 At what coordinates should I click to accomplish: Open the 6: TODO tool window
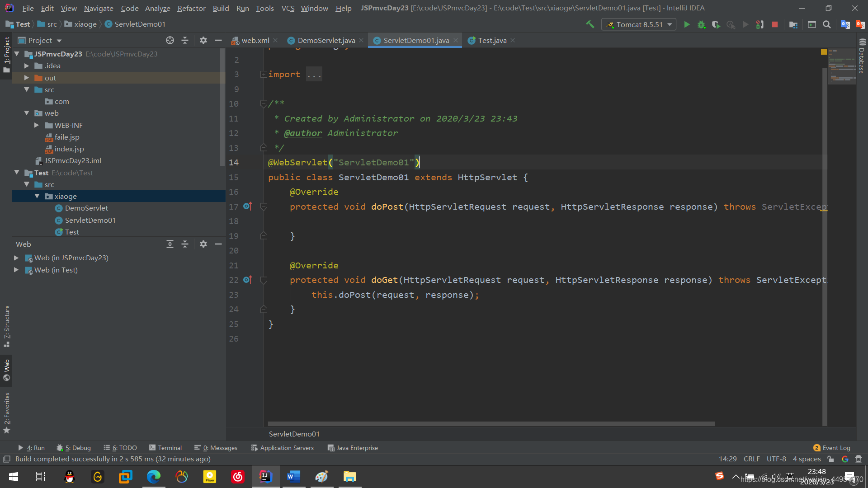(x=120, y=448)
